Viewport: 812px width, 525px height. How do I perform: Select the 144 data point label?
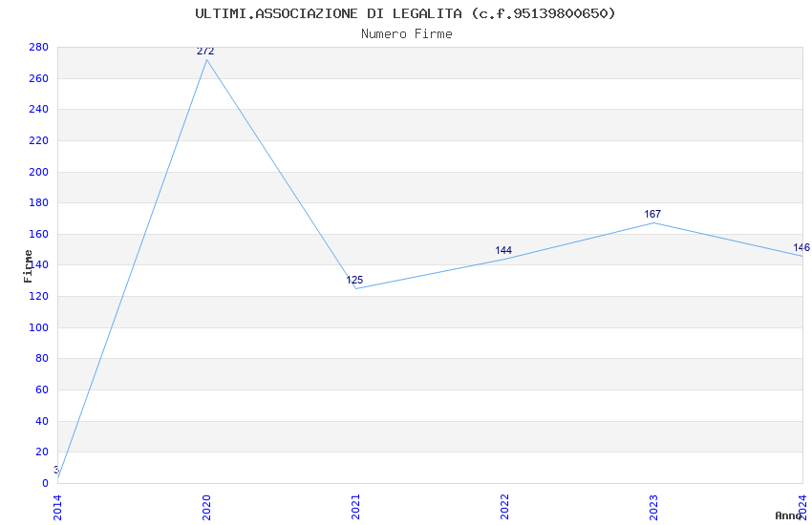[503, 250]
